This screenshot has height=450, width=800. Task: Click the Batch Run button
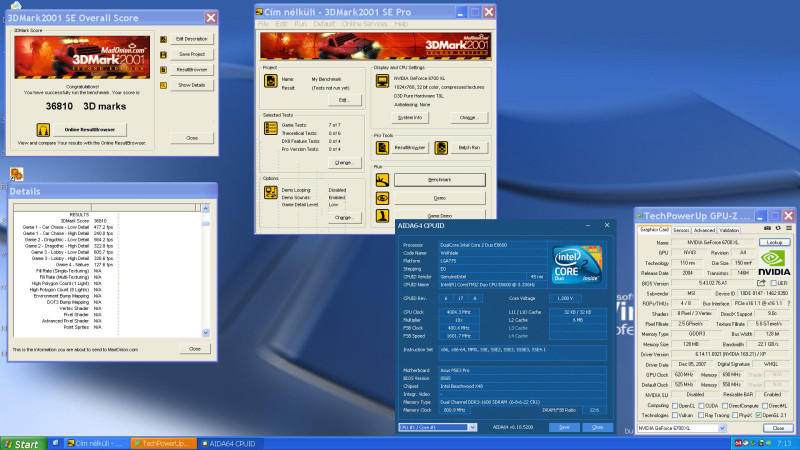point(469,147)
